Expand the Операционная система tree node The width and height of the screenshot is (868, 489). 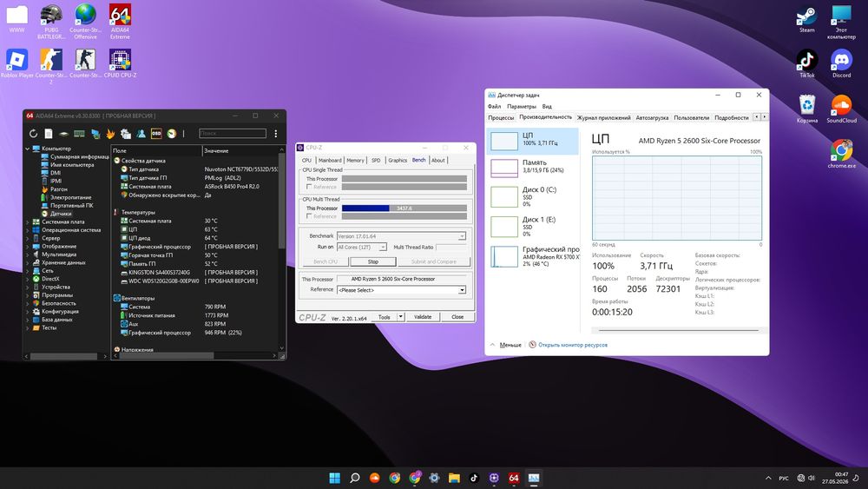click(x=27, y=230)
